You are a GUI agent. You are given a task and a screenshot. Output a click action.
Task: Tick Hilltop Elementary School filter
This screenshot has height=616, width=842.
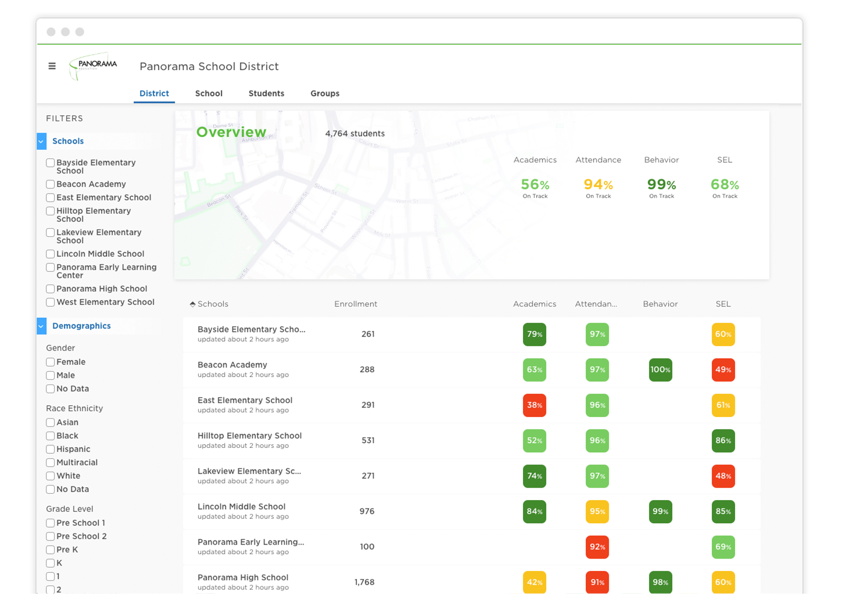(51, 211)
